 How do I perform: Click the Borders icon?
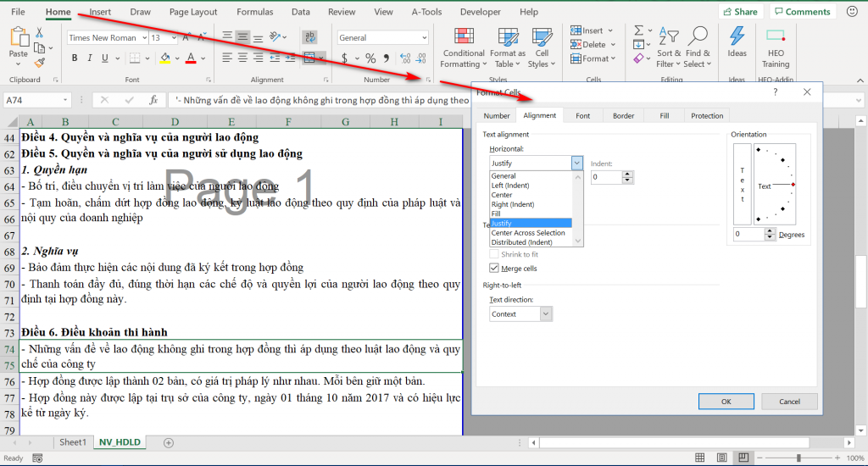[x=135, y=58]
